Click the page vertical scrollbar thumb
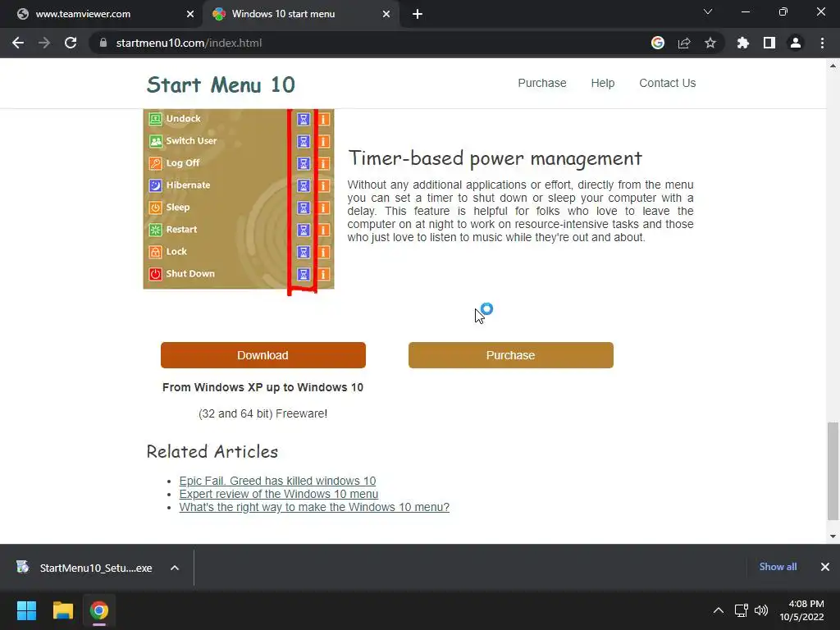Screen dimensions: 840x630 coord(833,471)
